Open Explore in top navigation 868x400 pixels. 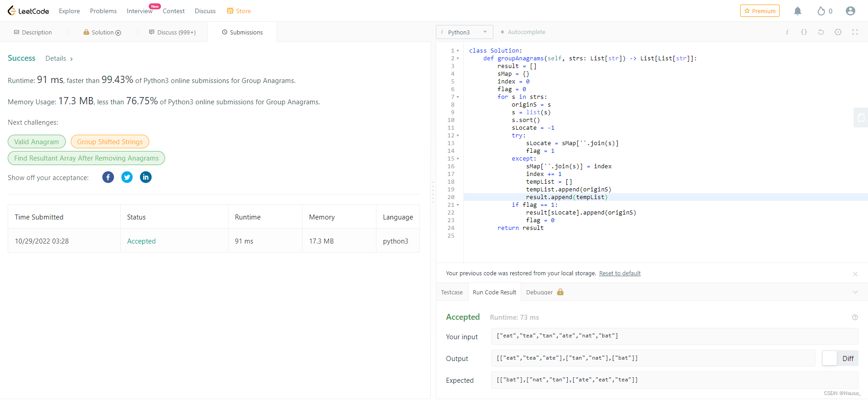[69, 11]
